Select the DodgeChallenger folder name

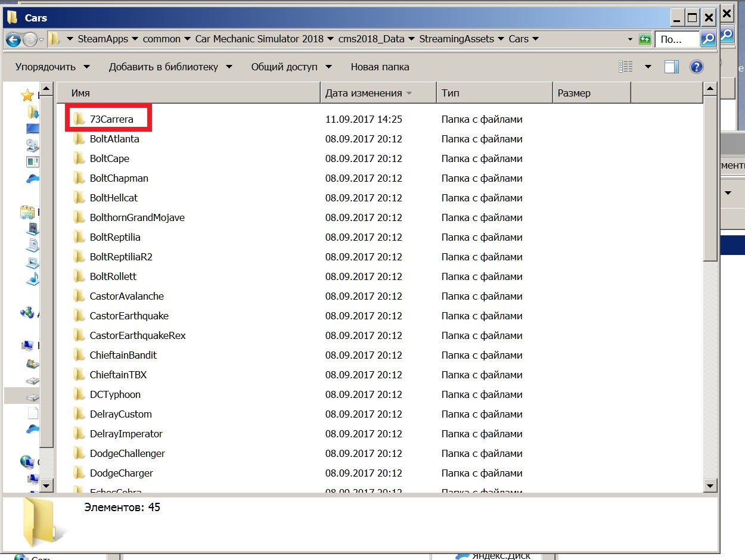[128, 453]
